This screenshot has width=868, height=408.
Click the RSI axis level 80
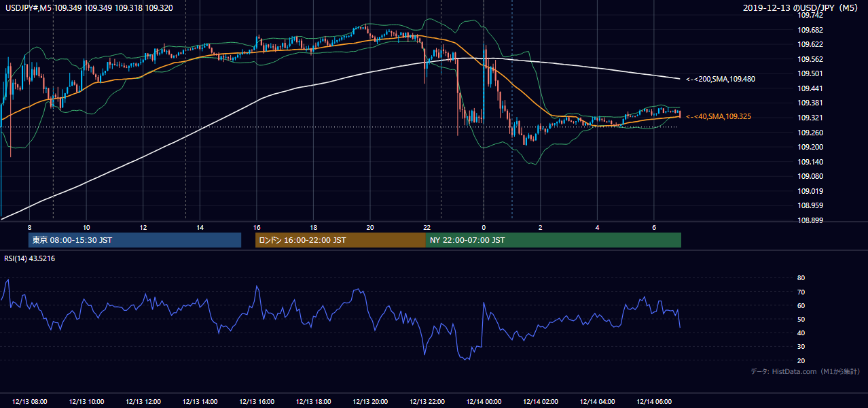pyautogui.click(x=801, y=278)
